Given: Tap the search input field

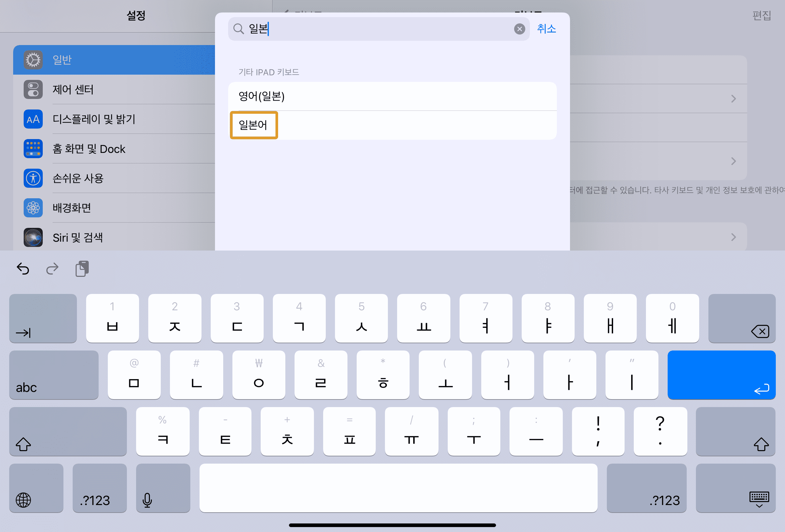Looking at the screenshot, I should coord(378,29).
